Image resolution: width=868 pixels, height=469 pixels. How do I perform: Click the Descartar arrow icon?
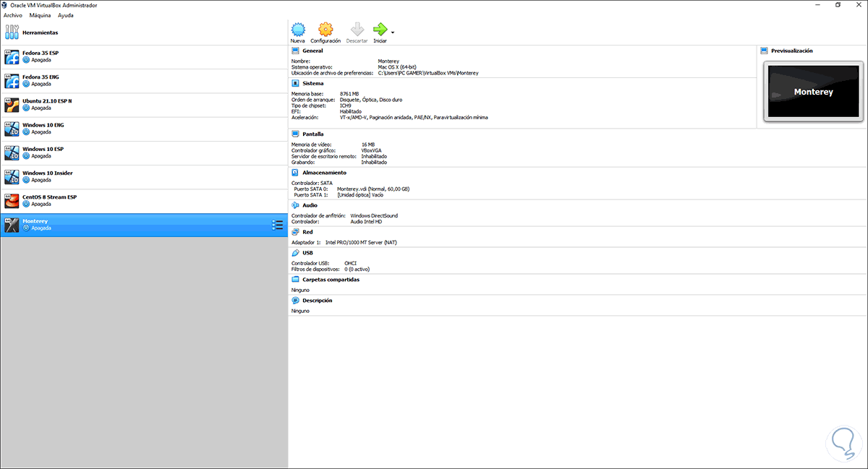click(357, 30)
